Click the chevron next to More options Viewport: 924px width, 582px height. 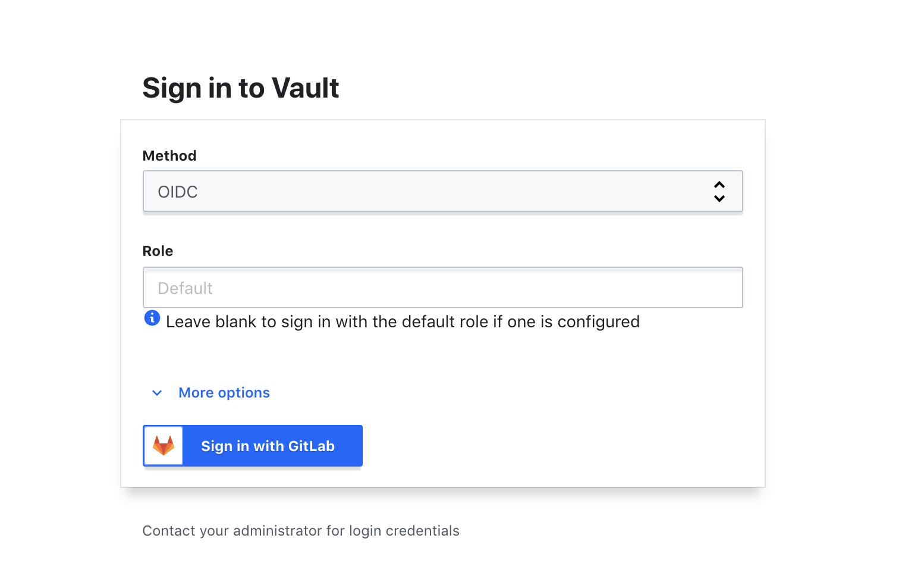pos(156,393)
